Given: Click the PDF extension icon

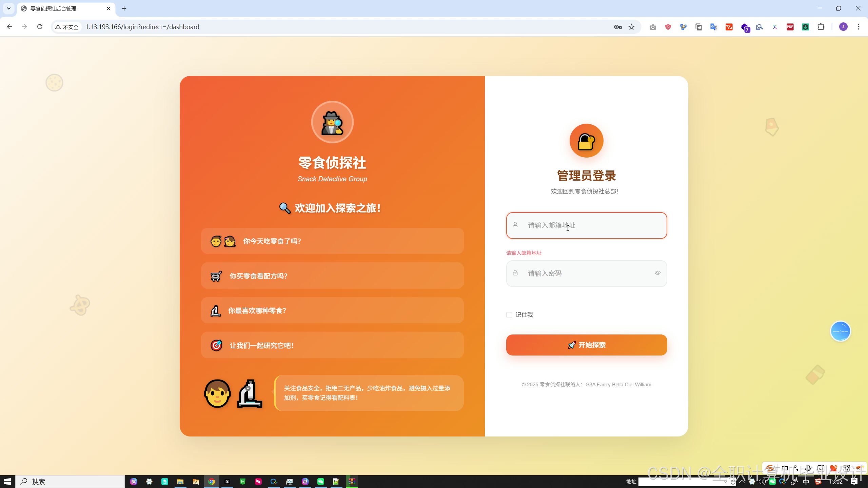Looking at the screenshot, I should tap(790, 27).
